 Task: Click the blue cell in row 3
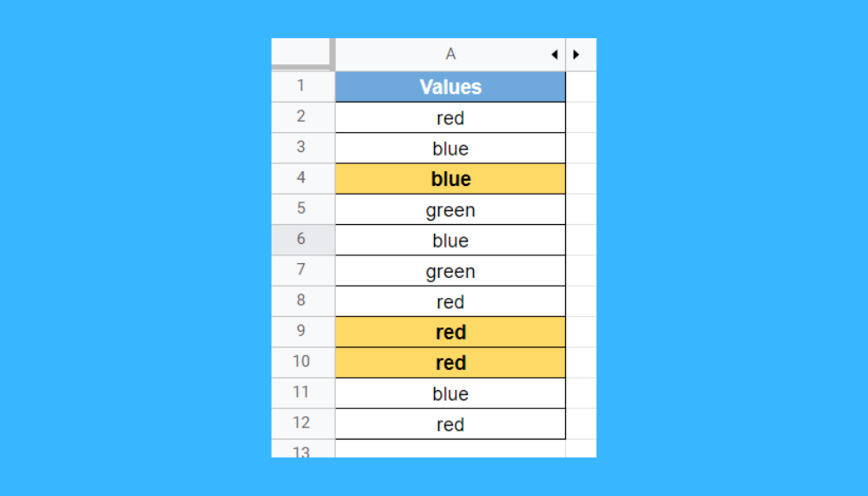click(450, 149)
